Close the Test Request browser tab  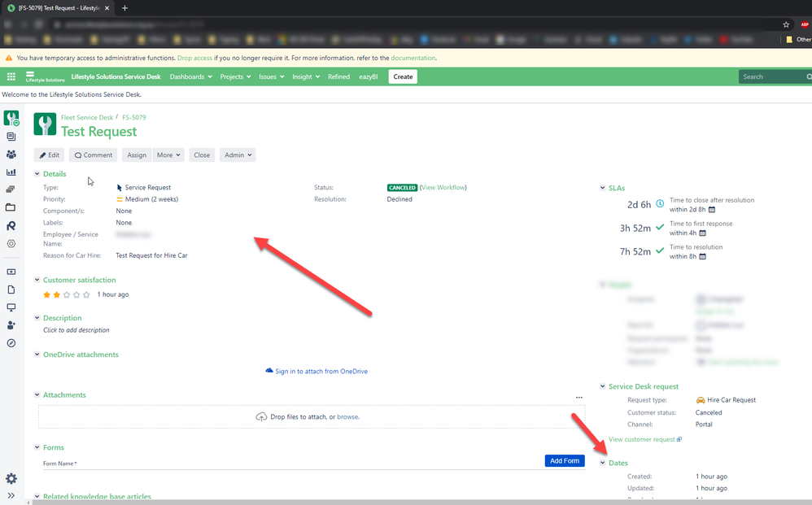tap(107, 8)
